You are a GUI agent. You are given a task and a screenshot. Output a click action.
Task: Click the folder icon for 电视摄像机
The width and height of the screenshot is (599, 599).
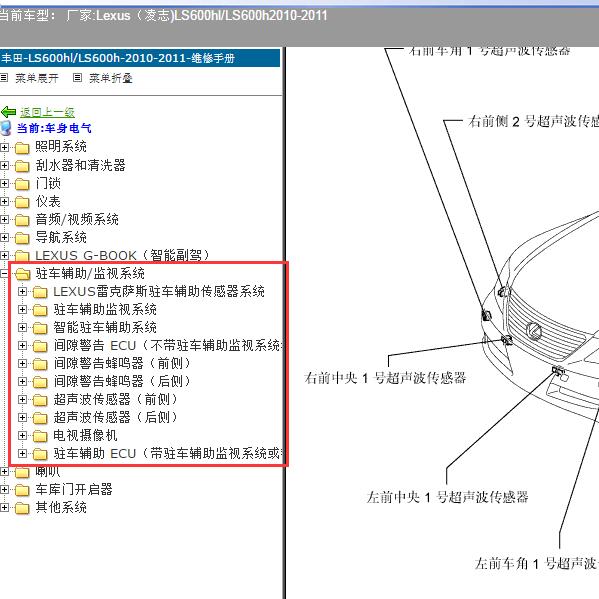[40, 436]
